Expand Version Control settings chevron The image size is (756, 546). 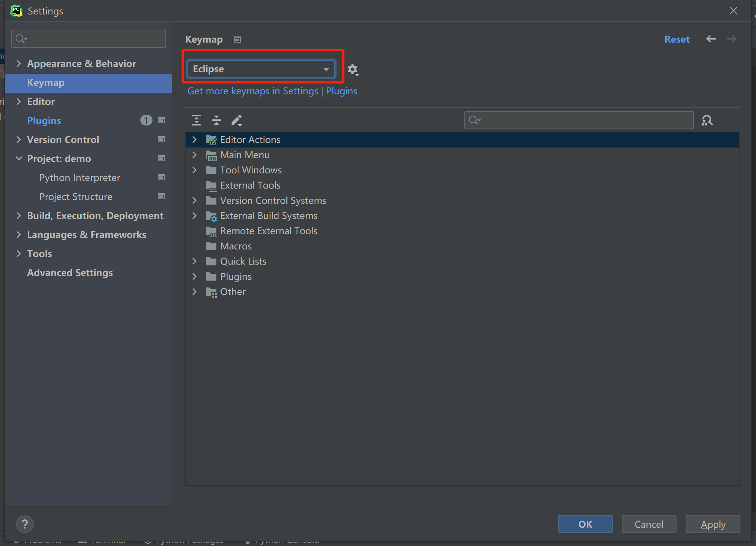click(x=19, y=139)
